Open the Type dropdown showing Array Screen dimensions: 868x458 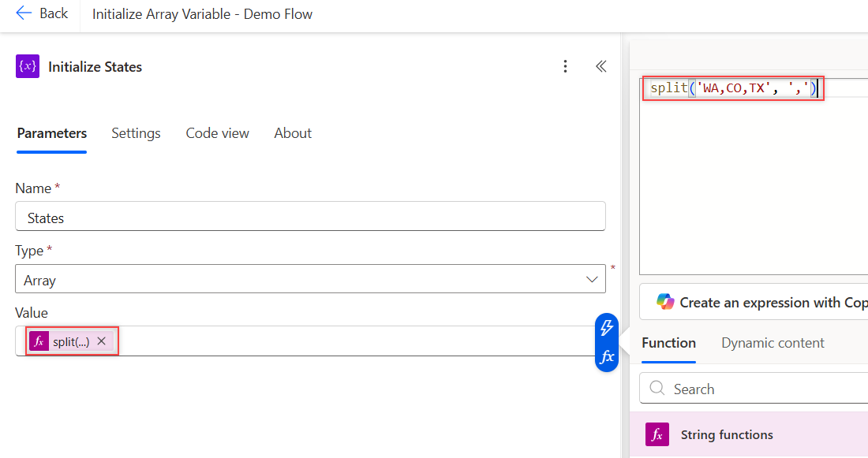pyautogui.click(x=310, y=279)
